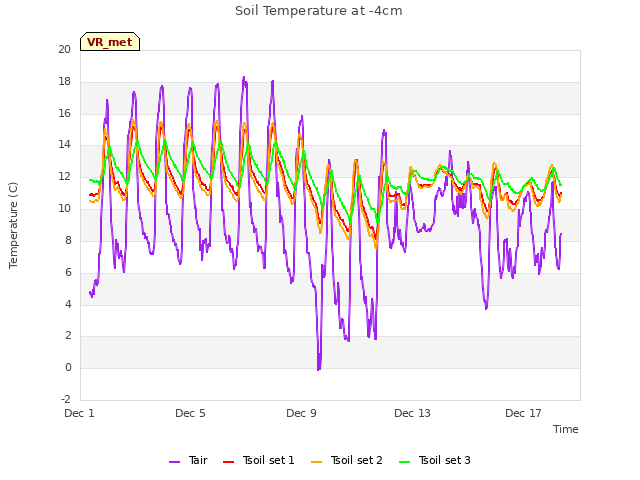Click the 14 y-axis tick label
The width and height of the screenshot is (640, 480).
tap(64, 144)
